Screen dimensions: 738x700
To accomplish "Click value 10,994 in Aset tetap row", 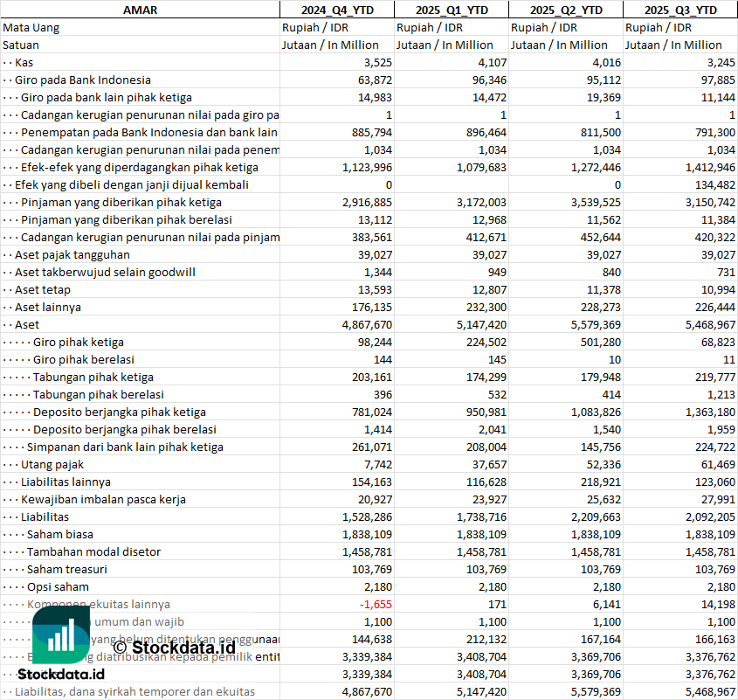I will 718,290.
